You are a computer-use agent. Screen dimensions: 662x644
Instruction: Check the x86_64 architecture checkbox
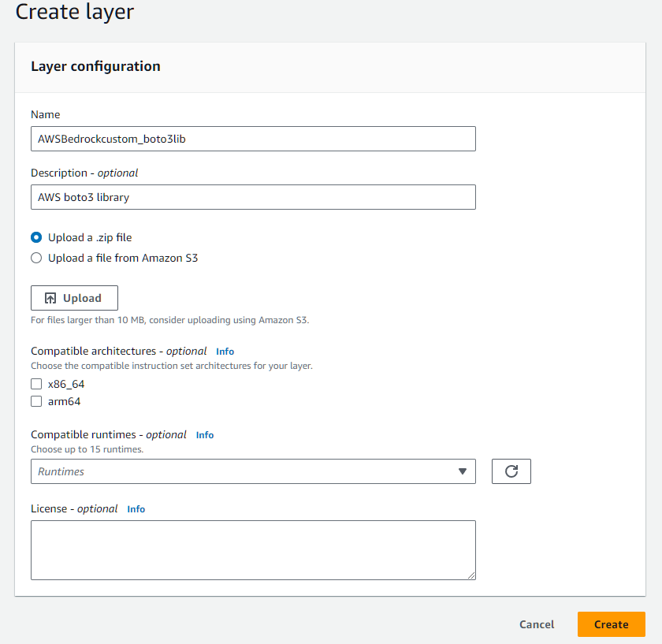click(35, 384)
